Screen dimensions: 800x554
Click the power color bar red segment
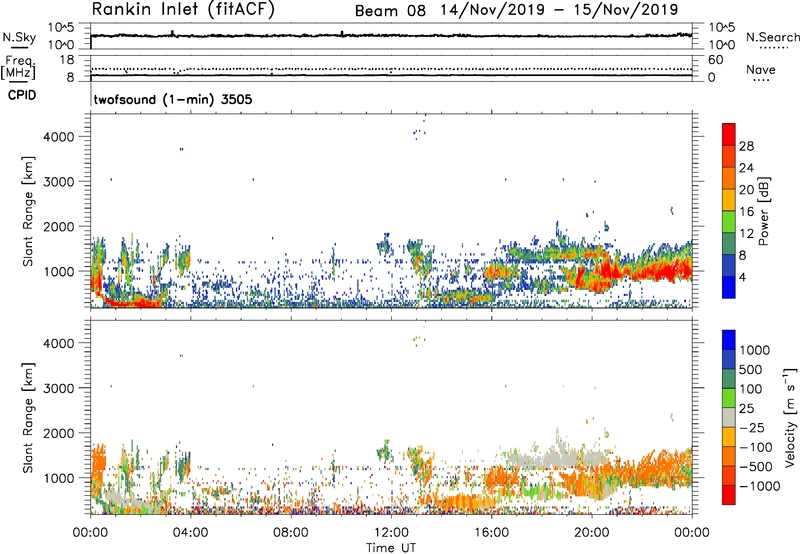click(x=729, y=135)
